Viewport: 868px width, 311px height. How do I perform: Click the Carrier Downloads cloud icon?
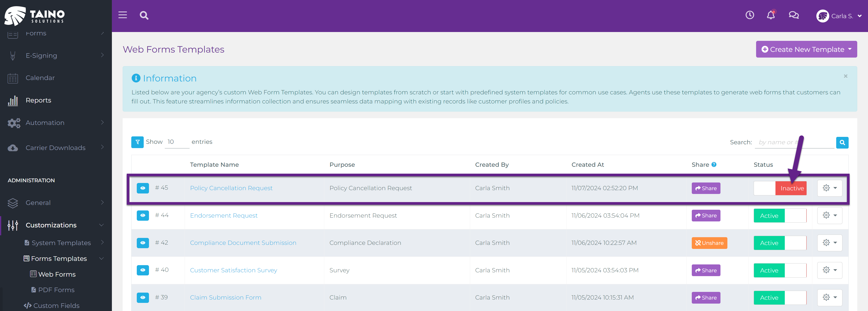coord(13,148)
